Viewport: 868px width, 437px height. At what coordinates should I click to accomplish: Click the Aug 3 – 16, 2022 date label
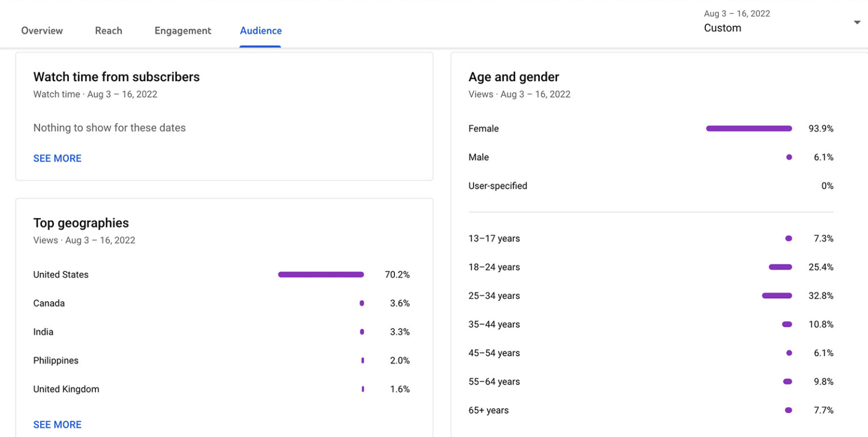pyautogui.click(x=737, y=13)
